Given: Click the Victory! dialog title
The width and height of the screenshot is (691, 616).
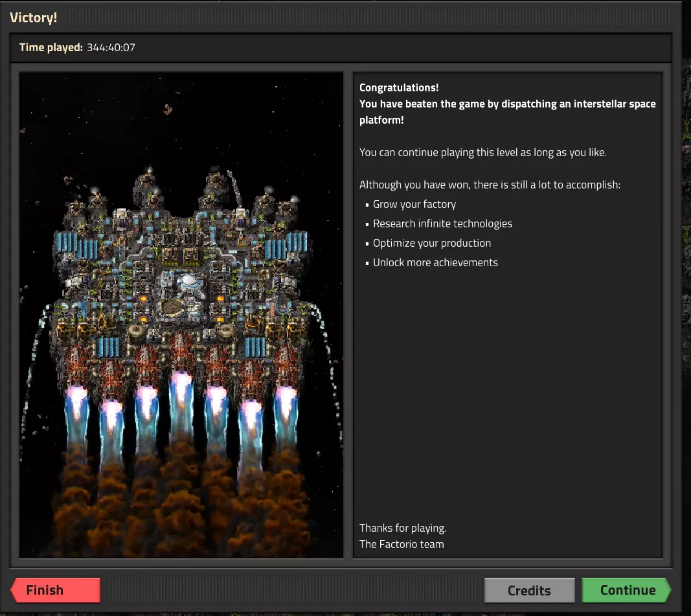Looking at the screenshot, I should [x=34, y=17].
